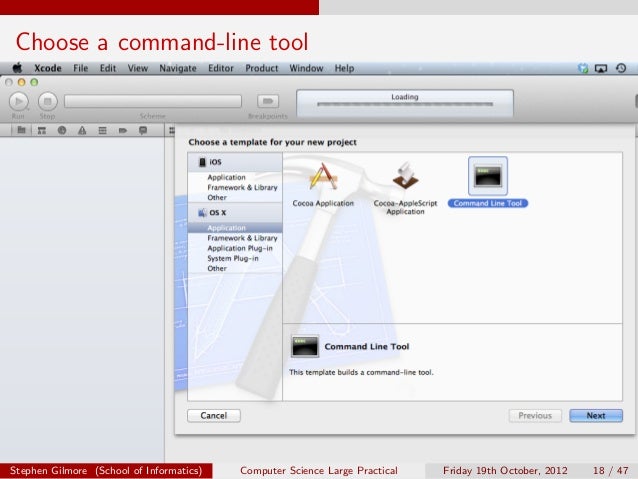Viewport: 638px width, 479px height.
Task: Select System Plug-in under OS X
Action: click(235, 258)
